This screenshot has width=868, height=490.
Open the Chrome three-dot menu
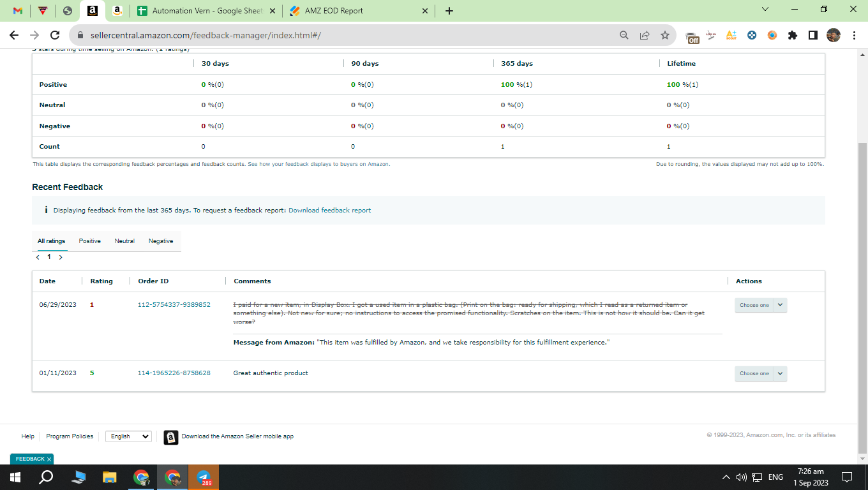[853, 36]
